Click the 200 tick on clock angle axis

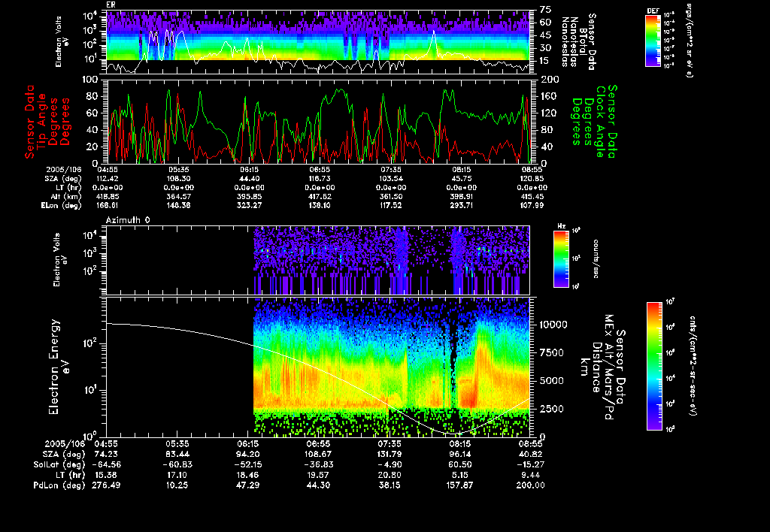[x=548, y=79]
